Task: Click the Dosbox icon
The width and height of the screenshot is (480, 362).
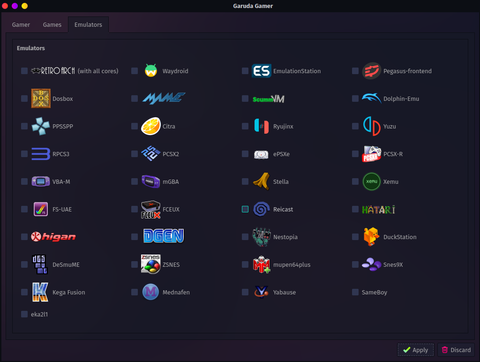Action: click(41, 98)
